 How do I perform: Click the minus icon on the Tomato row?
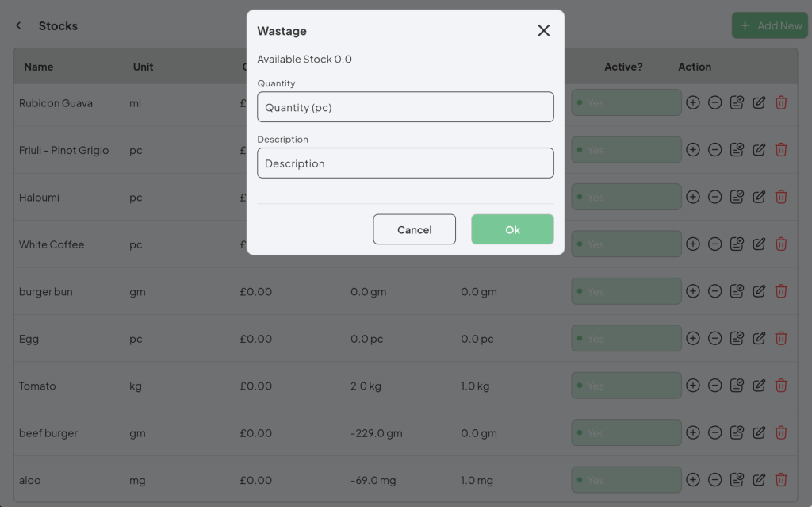(714, 386)
